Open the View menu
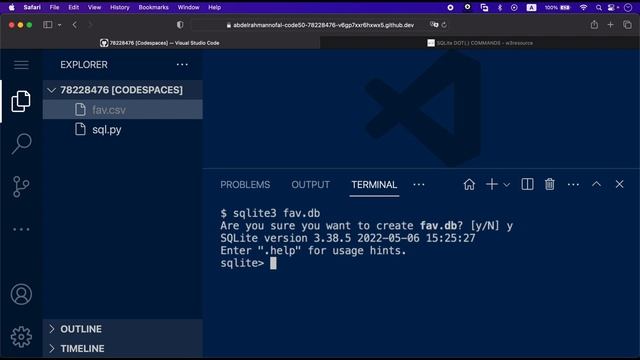The image size is (640, 360). pyautogui.click(x=94, y=7)
